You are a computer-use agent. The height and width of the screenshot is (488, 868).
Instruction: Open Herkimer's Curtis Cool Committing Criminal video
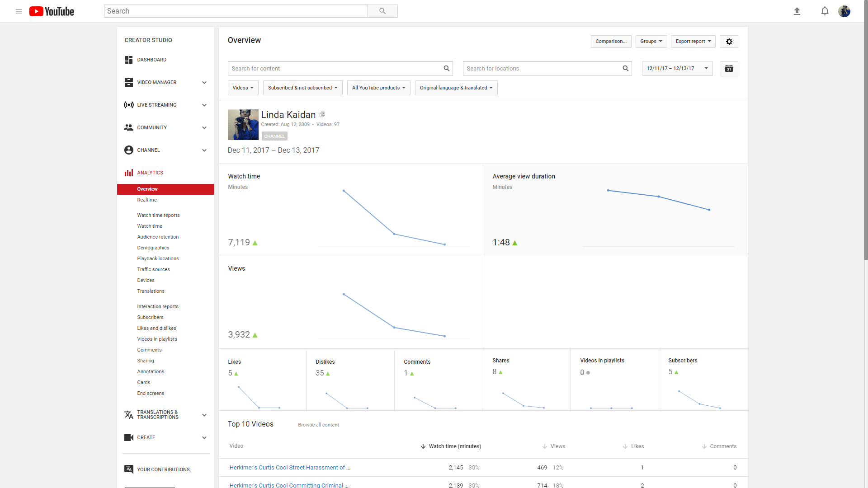[x=289, y=485]
